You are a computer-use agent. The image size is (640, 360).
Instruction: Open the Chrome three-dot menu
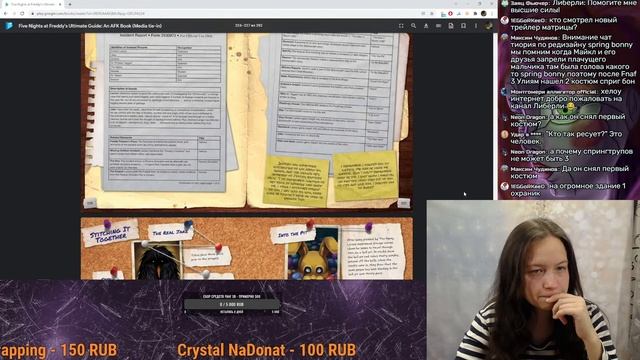tap(491, 13)
